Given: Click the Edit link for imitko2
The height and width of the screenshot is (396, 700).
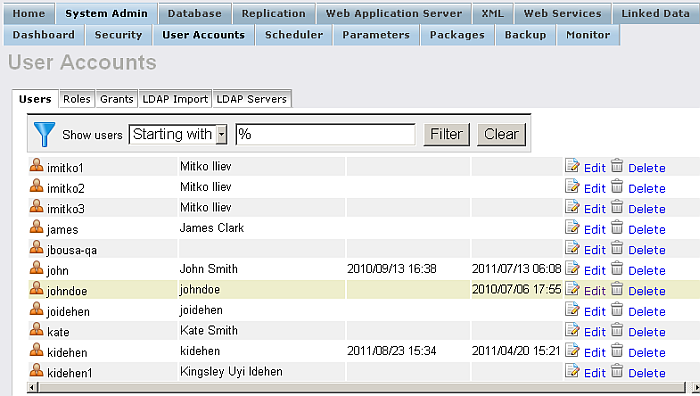Looking at the screenshot, I should pos(595,188).
